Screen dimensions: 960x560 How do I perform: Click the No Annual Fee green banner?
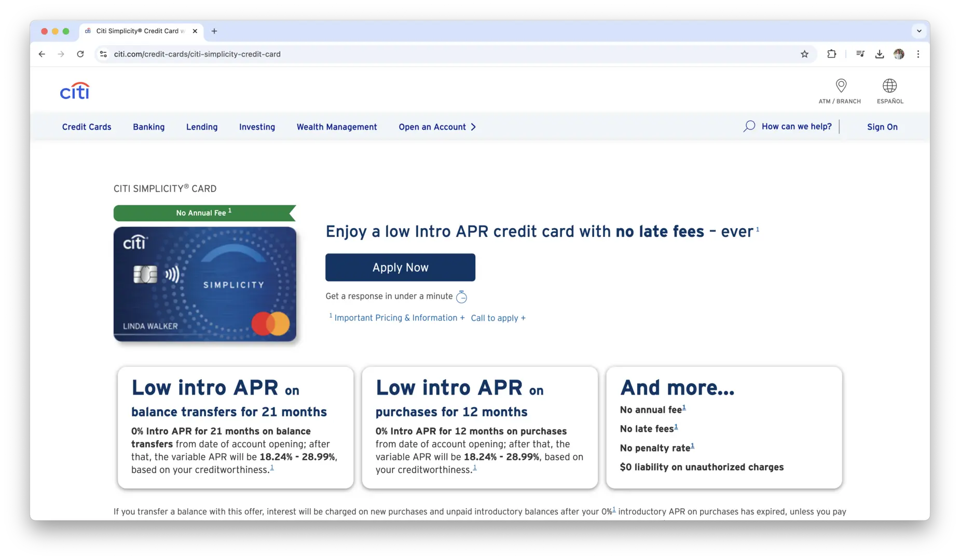tap(204, 213)
